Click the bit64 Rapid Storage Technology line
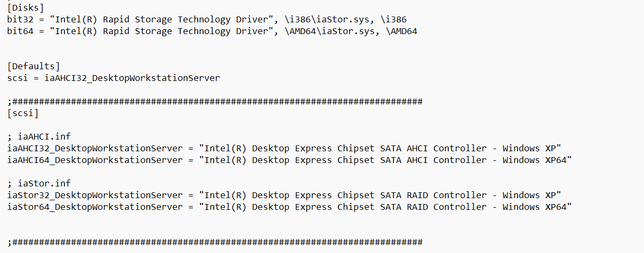 click(213, 31)
